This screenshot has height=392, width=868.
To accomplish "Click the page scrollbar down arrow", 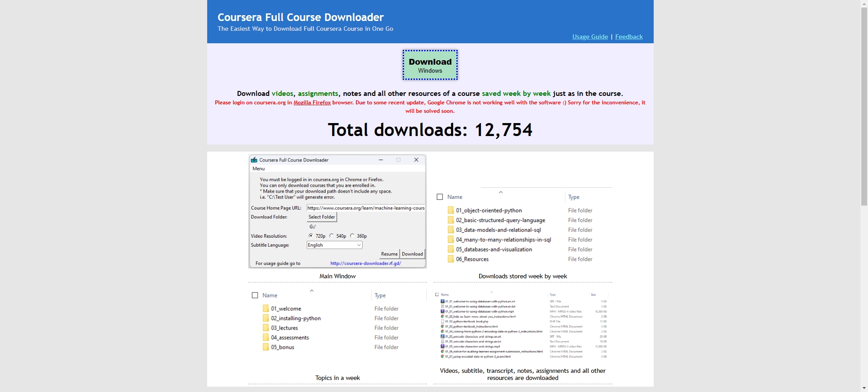I will [864, 388].
